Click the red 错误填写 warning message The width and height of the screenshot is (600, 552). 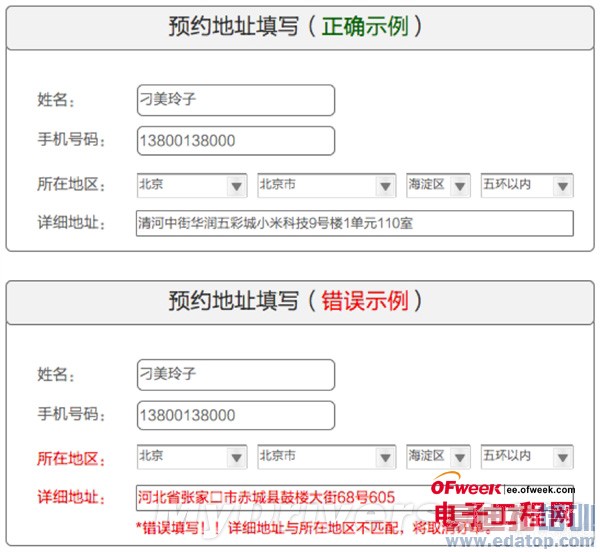click(x=314, y=528)
